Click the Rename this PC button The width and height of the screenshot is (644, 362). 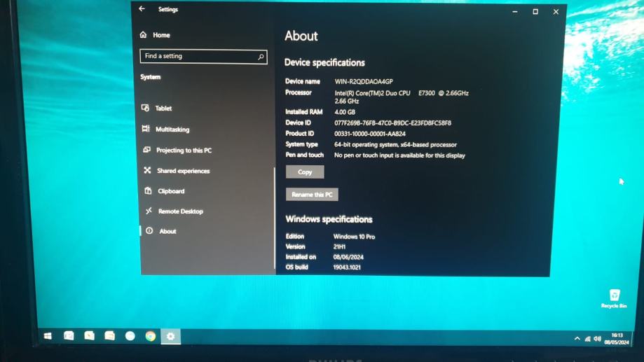pos(312,195)
